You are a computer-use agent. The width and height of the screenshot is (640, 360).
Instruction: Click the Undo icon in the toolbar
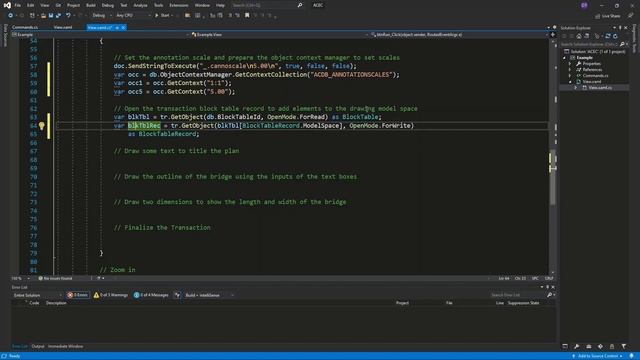[69, 16]
